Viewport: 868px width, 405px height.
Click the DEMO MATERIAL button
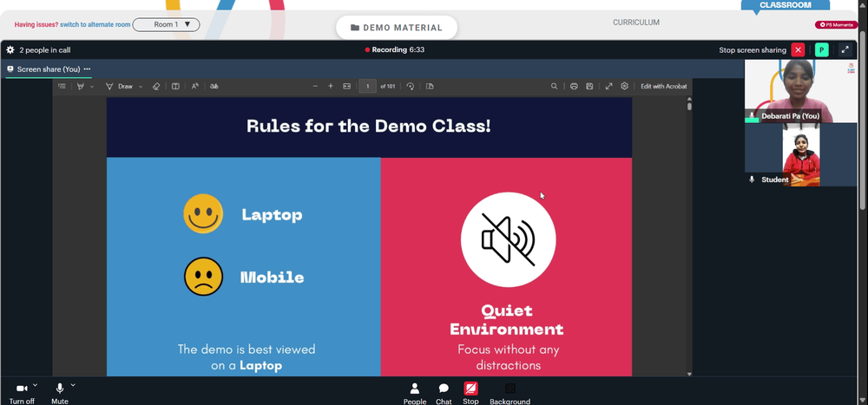397,28
